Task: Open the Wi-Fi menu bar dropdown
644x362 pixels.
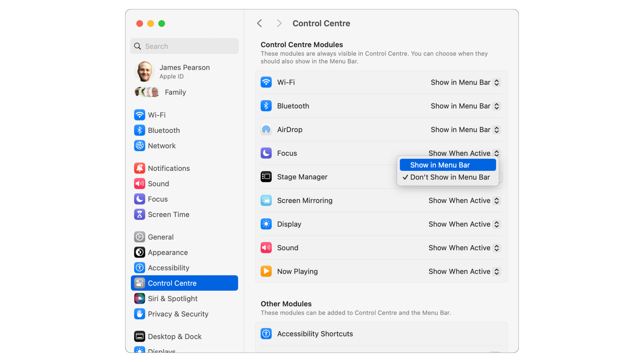Action: tap(465, 82)
